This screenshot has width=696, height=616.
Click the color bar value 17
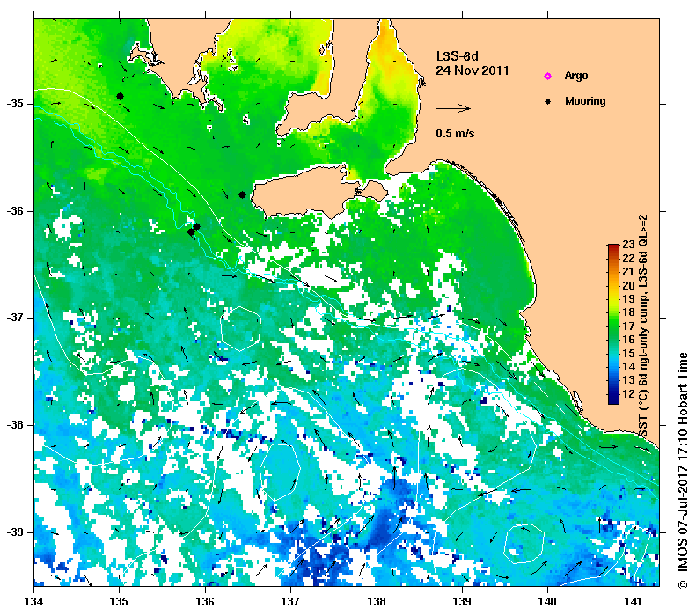coord(628,326)
